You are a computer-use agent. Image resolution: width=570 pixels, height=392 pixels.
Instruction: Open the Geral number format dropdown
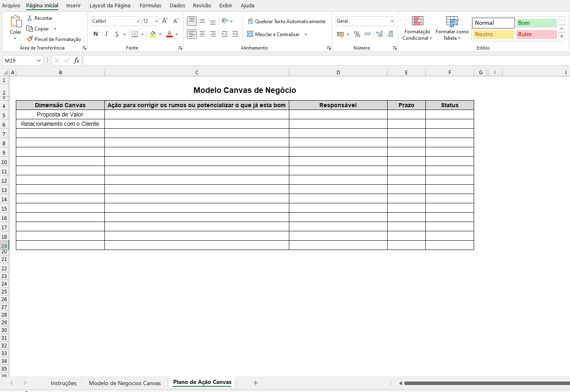coord(365,21)
